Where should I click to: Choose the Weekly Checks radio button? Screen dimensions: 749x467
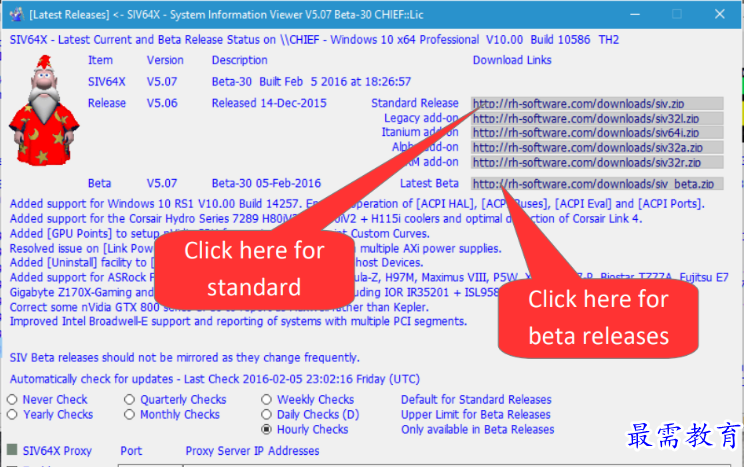tap(267, 399)
